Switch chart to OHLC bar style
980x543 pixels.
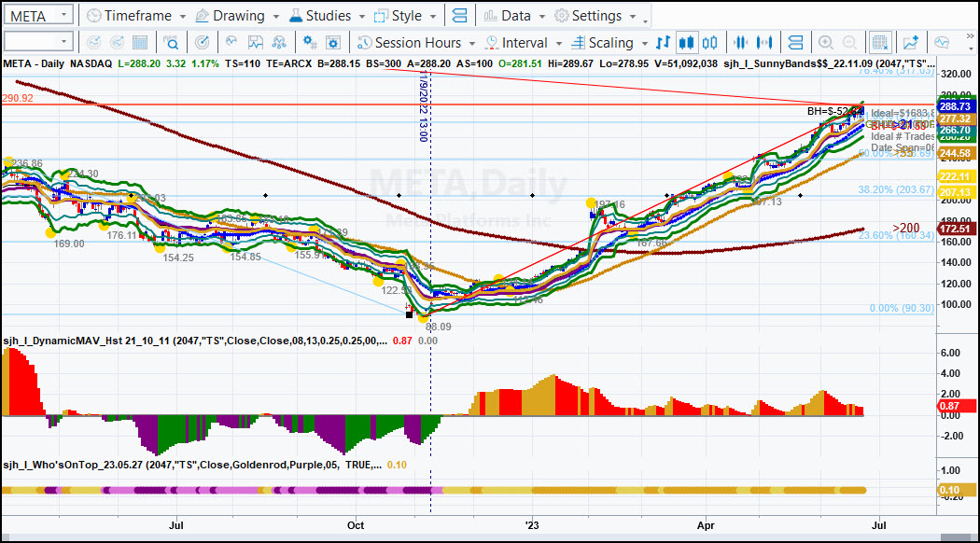663,43
